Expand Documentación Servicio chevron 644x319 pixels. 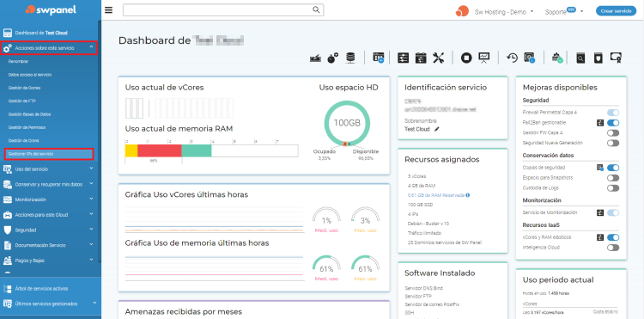coord(91,244)
